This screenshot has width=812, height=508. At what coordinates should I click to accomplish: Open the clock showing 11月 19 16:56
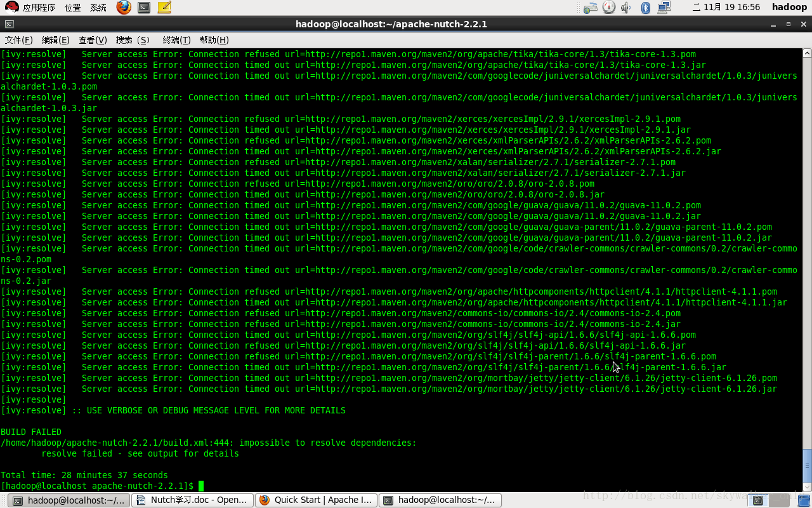point(726,8)
